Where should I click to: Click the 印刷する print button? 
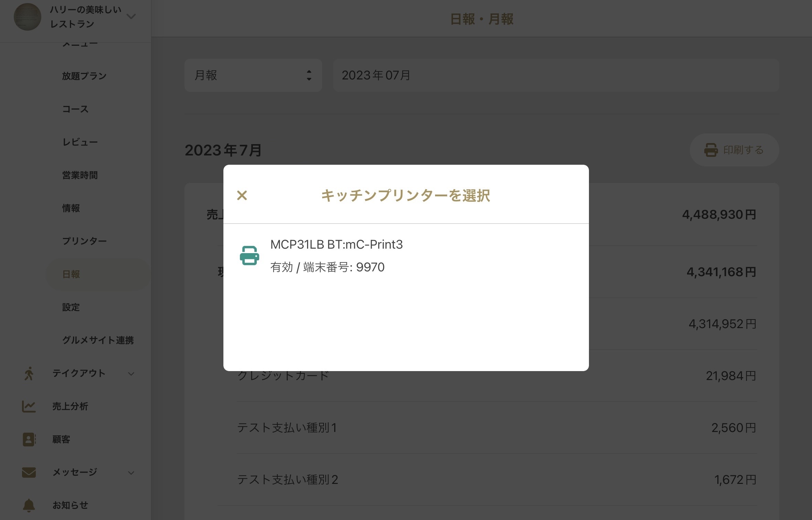pos(734,150)
